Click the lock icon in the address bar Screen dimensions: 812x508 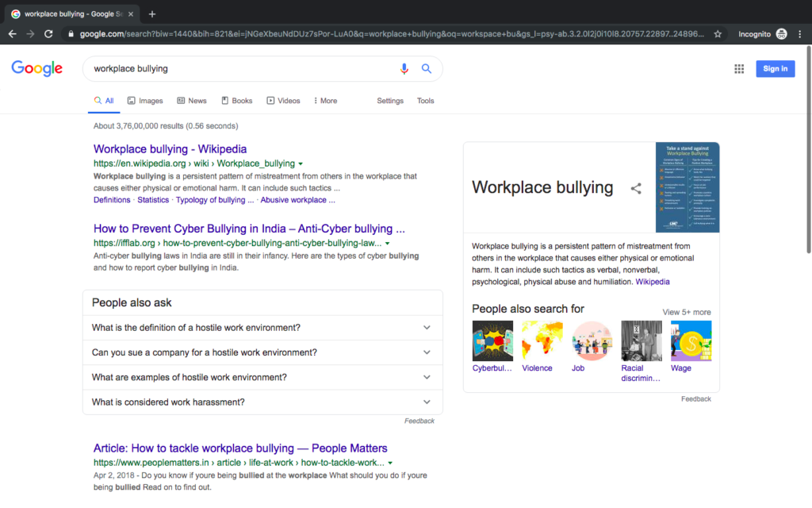click(71, 34)
